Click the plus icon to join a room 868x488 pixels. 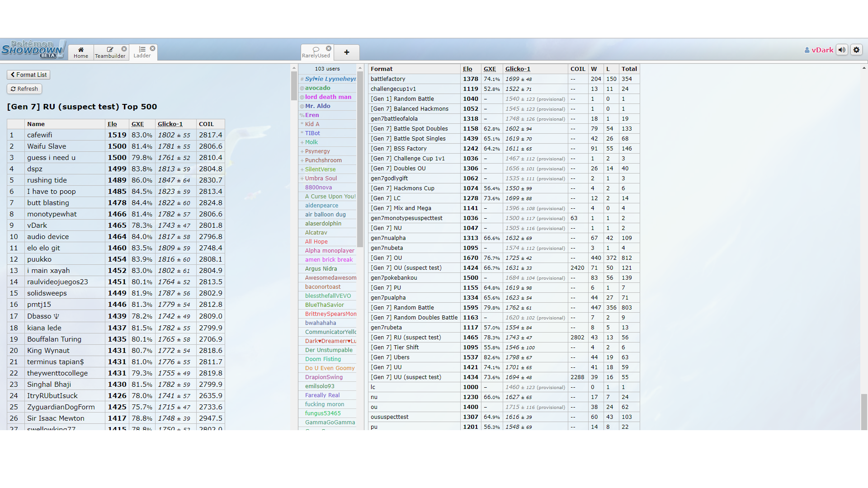click(x=346, y=52)
